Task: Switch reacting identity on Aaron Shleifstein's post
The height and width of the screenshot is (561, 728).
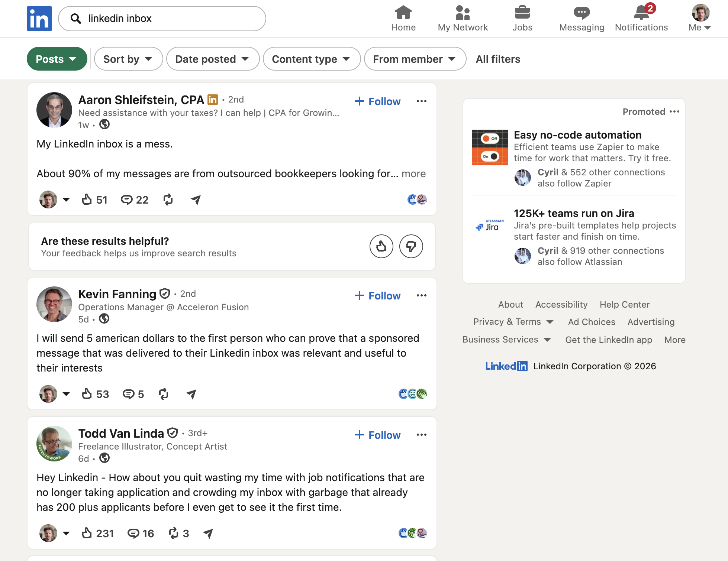Action: pyautogui.click(x=55, y=200)
